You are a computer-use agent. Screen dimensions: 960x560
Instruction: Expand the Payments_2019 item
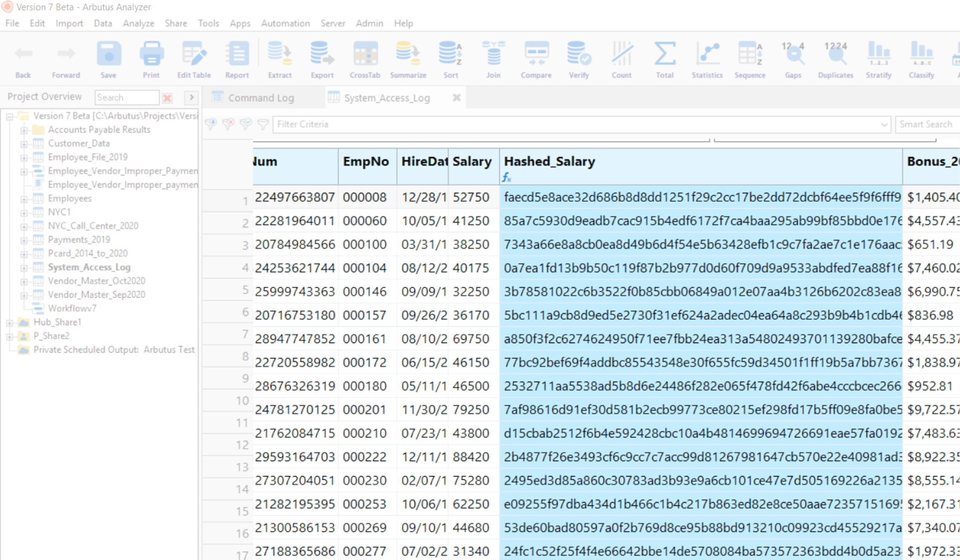click(23, 239)
